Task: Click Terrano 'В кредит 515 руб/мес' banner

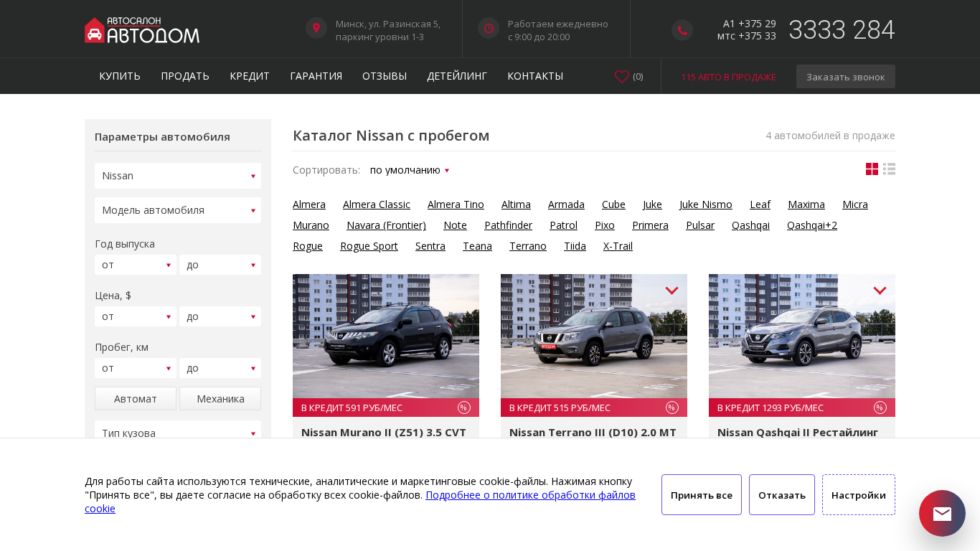Action: coord(594,408)
